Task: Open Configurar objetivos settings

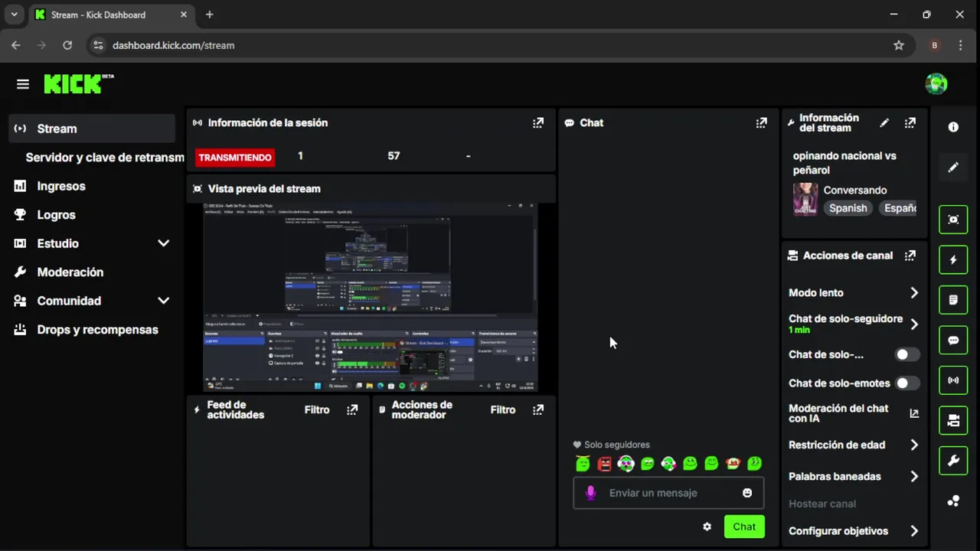Action: [x=854, y=531]
